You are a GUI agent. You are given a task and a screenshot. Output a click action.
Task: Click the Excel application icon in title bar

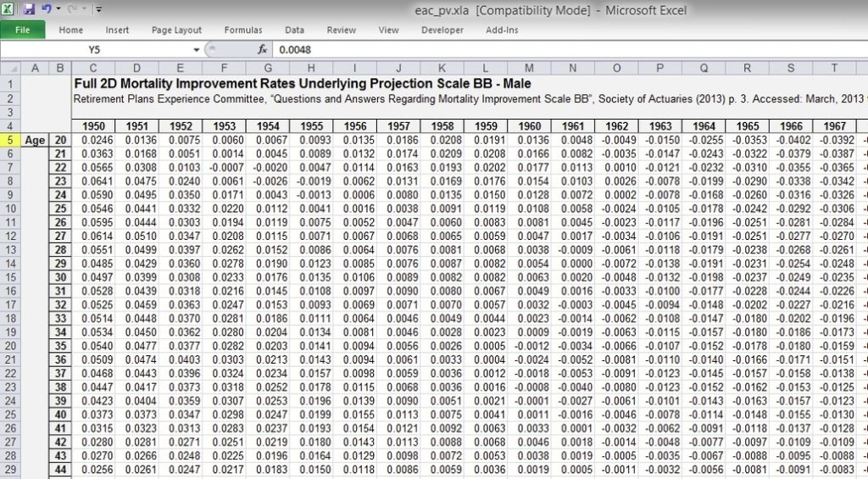coord(8,8)
